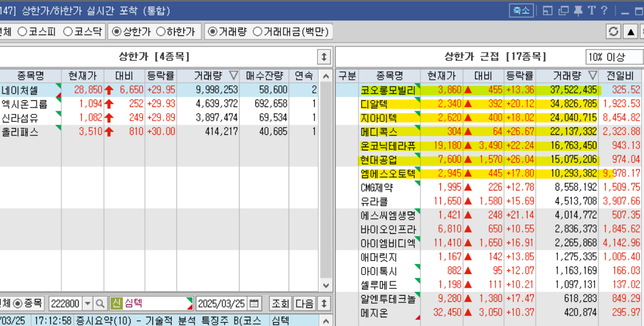
Task: Click the 다음 next button
Action: click(304, 304)
